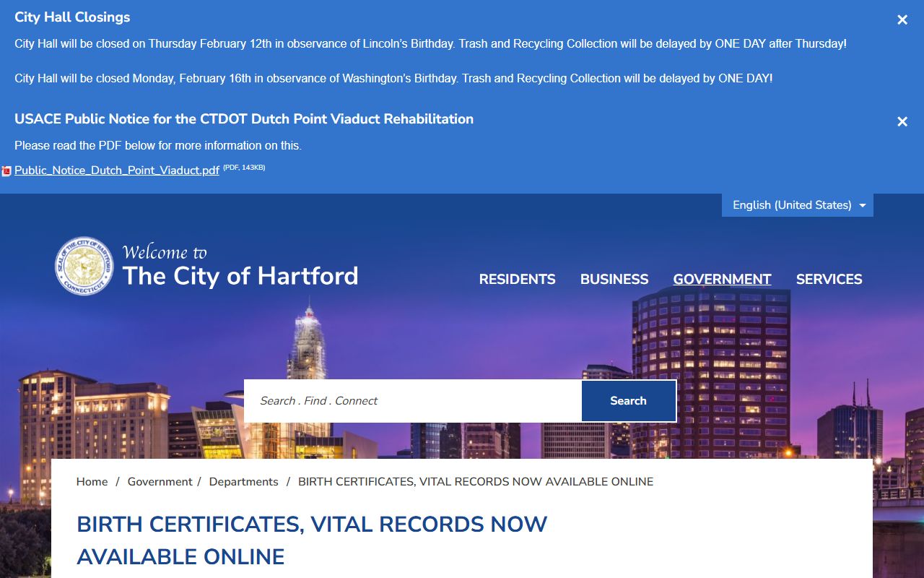Focus the Search . Find . Connect field
Viewport: 924px width, 578px height.
413,401
